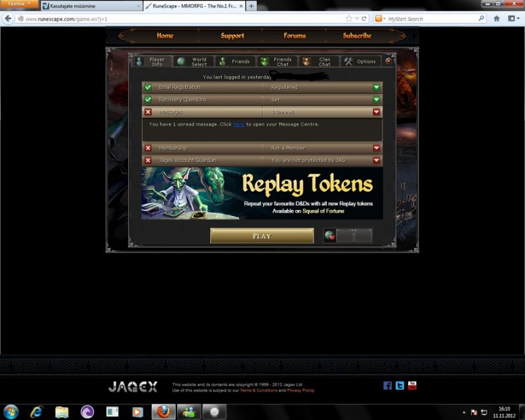
Task: Click Subscribe in site navigation
Action: click(357, 35)
